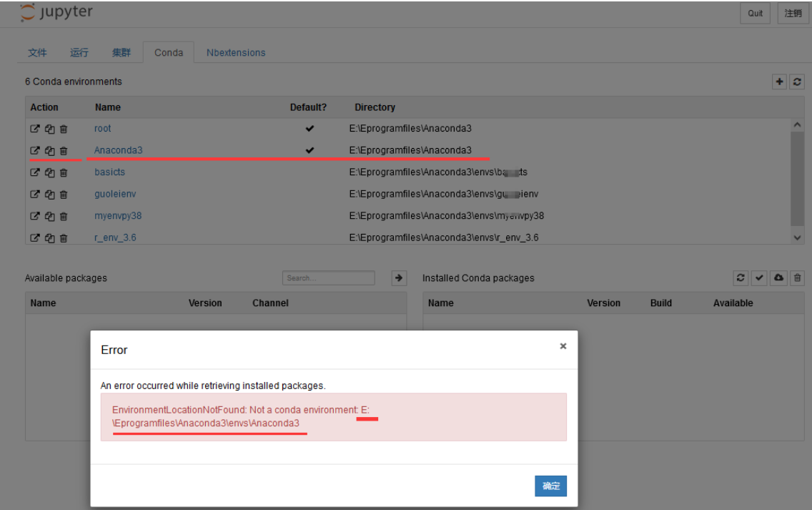This screenshot has height=510, width=812.
Task: Export the guoleienv environment
Action: click(35, 194)
